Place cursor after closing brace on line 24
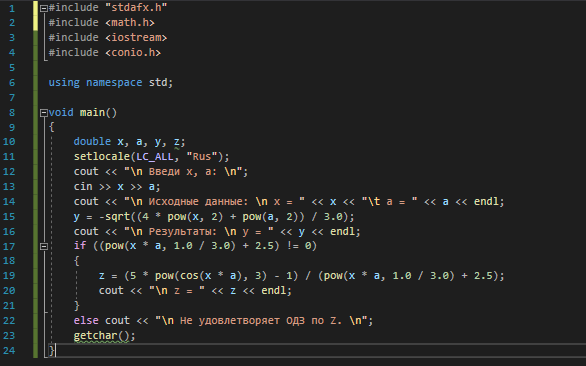 pyautogui.click(x=55, y=350)
